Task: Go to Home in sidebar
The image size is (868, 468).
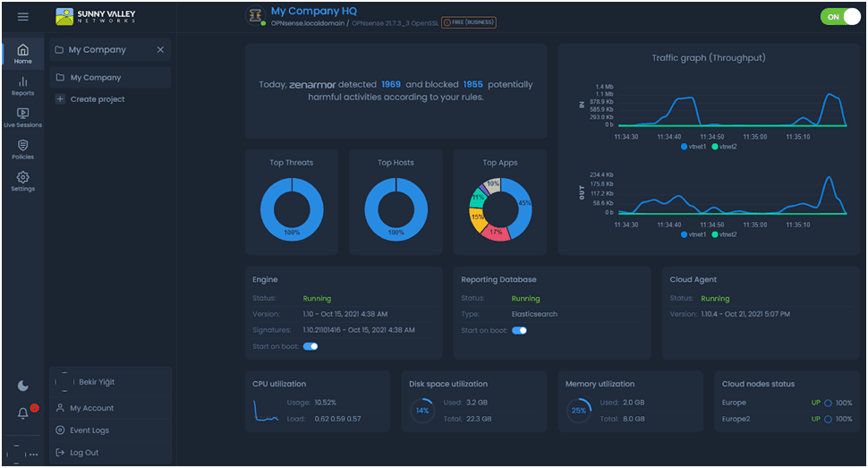Action: click(22, 54)
